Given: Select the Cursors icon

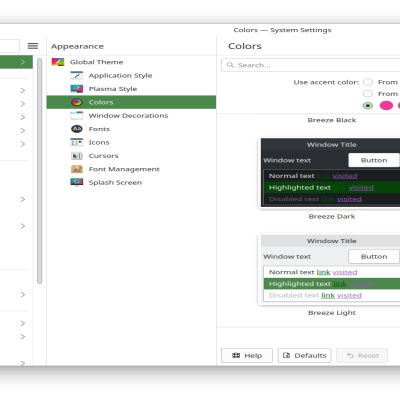Looking at the screenshot, I should pyautogui.click(x=77, y=156).
